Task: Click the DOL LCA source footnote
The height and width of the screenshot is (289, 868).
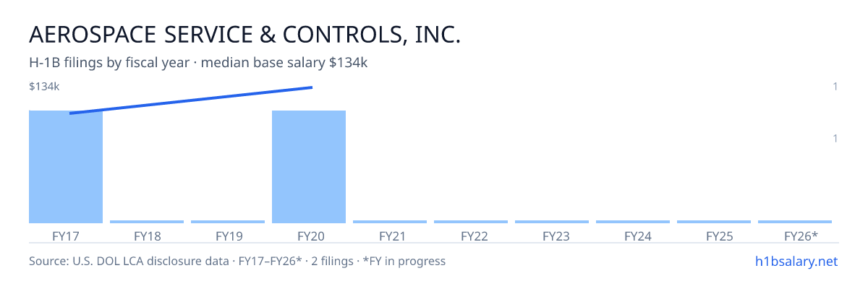Action: click(237, 261)
